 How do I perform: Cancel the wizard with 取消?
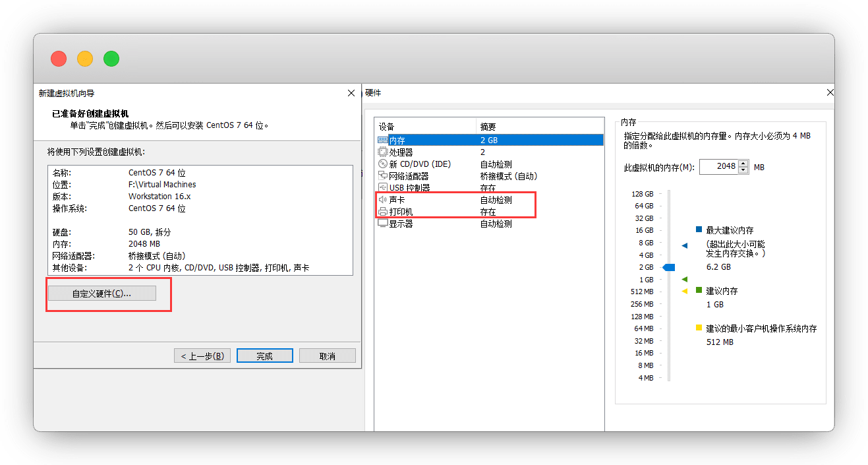click(328, 356)
